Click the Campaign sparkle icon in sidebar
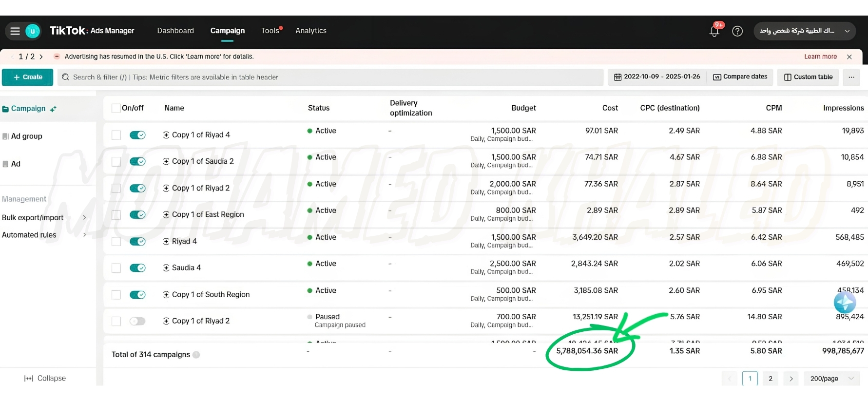 (x=53, y=109)
